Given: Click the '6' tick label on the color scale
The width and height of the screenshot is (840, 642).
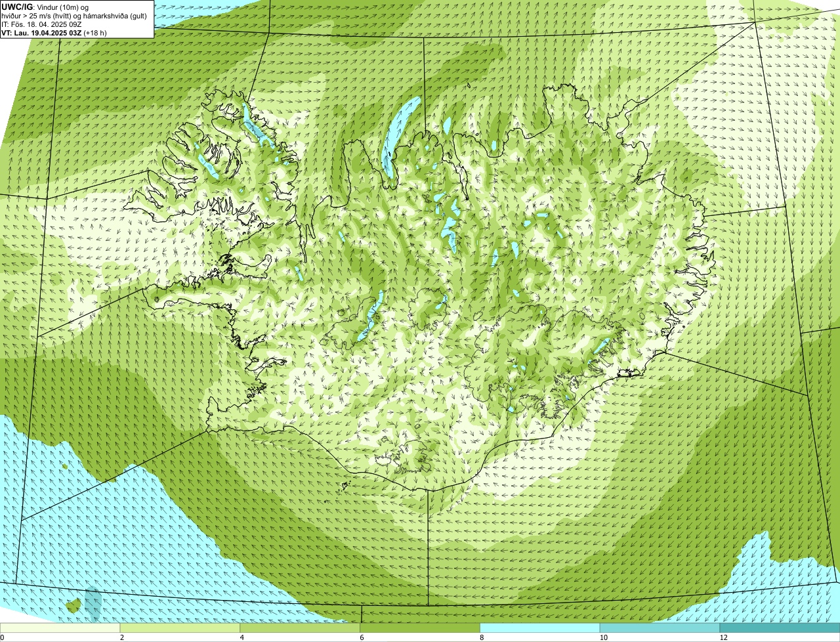Looking at the screenshot, I should pyautogui.click(x=362, y=637).
